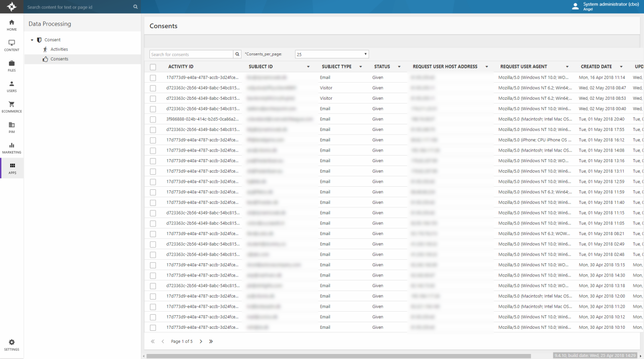Open Settings gear in sidebar
This screenshot has width=644, height=359.
coord(12,344)
